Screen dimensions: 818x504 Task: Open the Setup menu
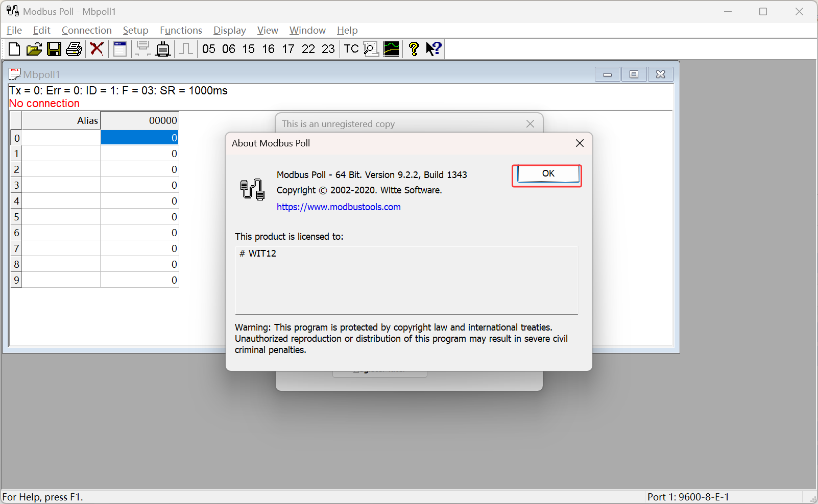point(136,31)
